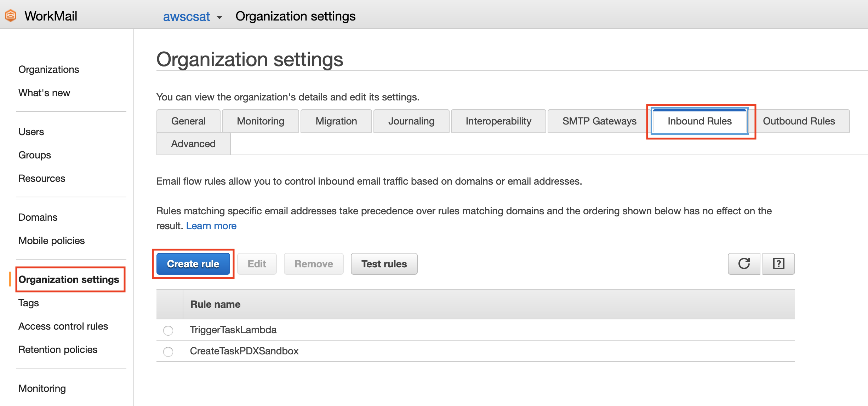Switch to the General tab
Viewport: 868px width, 406px height.
click(188, 121)
